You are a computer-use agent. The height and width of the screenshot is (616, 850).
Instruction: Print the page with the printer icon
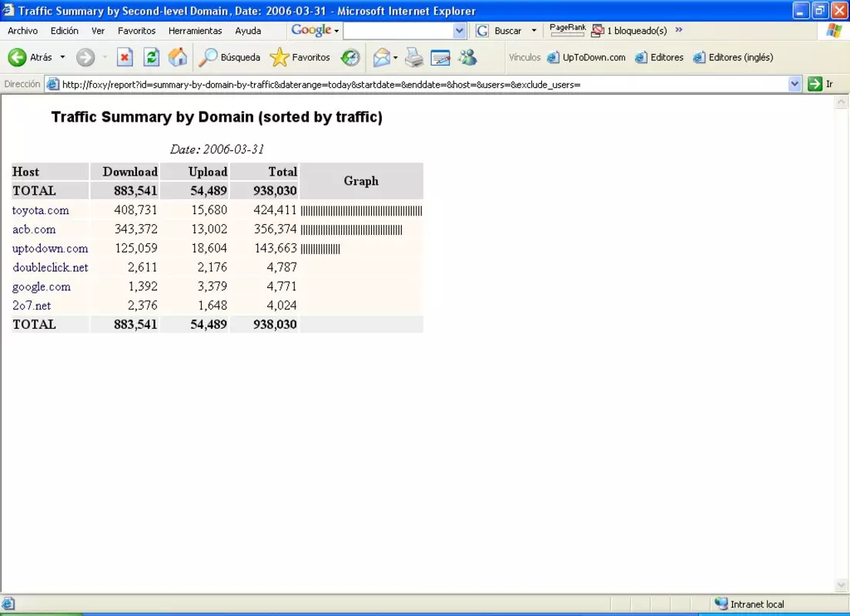[414, 57]
